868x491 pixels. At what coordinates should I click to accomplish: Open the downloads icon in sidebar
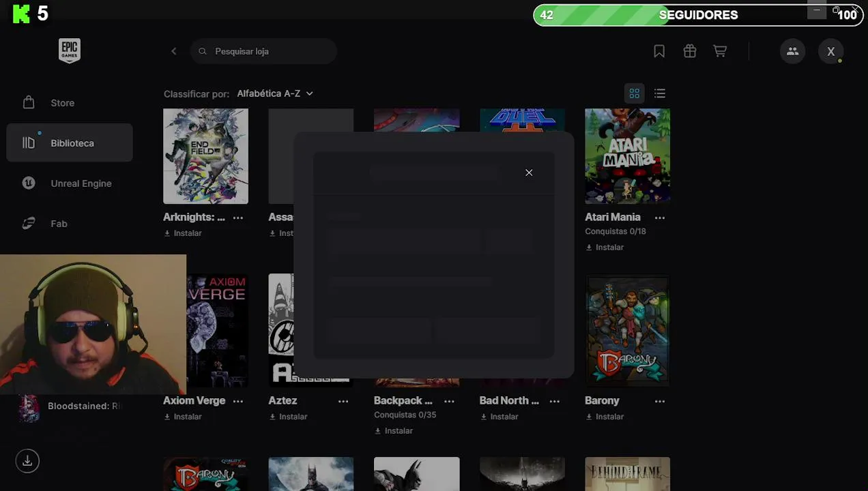[27, 461]
